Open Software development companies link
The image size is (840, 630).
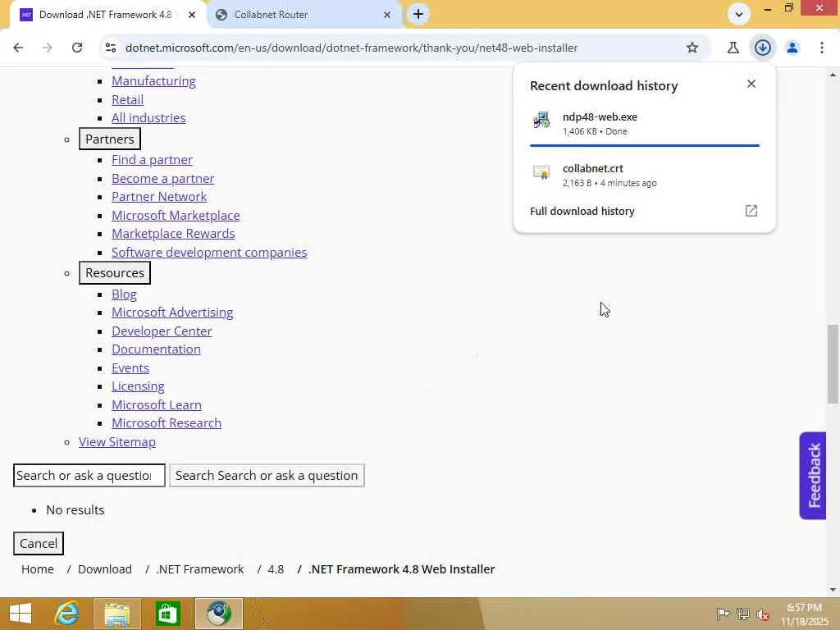coord(209,253)
